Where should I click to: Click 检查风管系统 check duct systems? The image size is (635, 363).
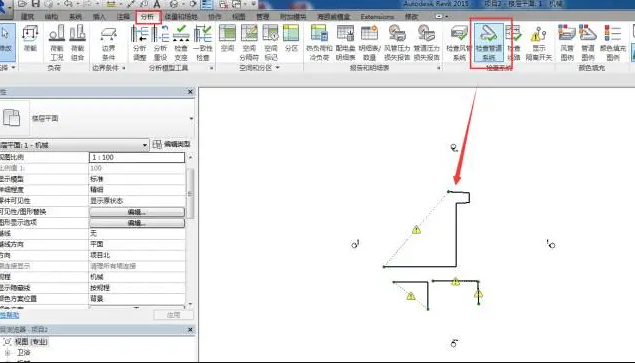[459, 43]
